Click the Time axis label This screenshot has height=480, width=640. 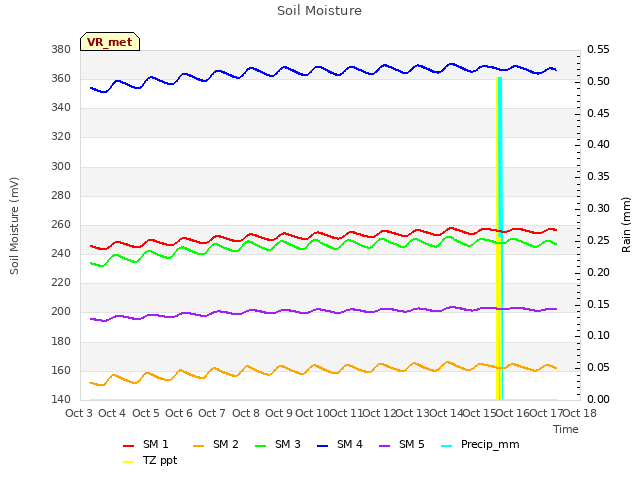(566, 429)
